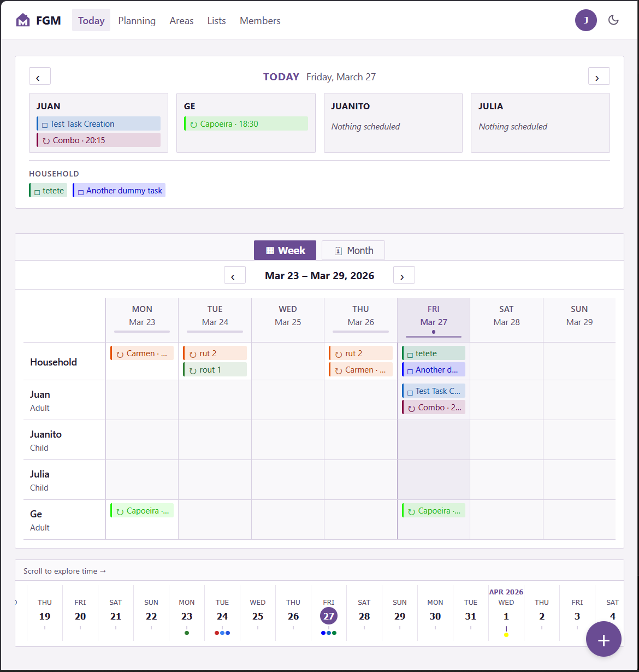Screen dimensions: 639x672
Task: Go to next day in Today panel
Action: click(x=599, y=76)
